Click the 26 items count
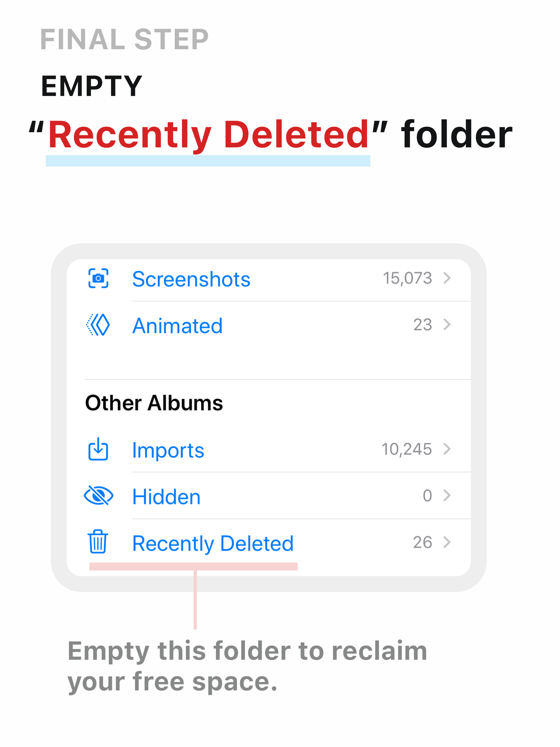 [x=422, y=542]
